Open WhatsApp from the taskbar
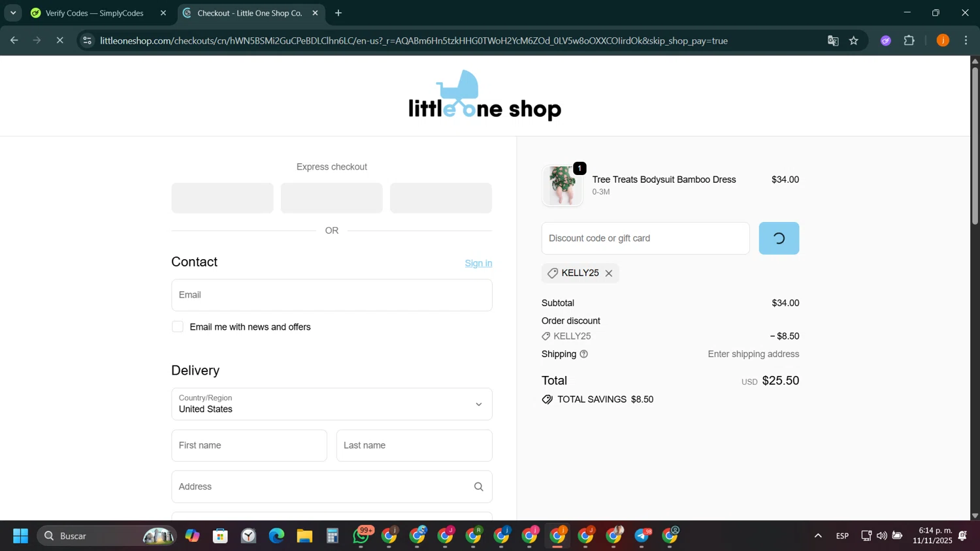This screenshot has height=551, width=980. pos(361,536)
